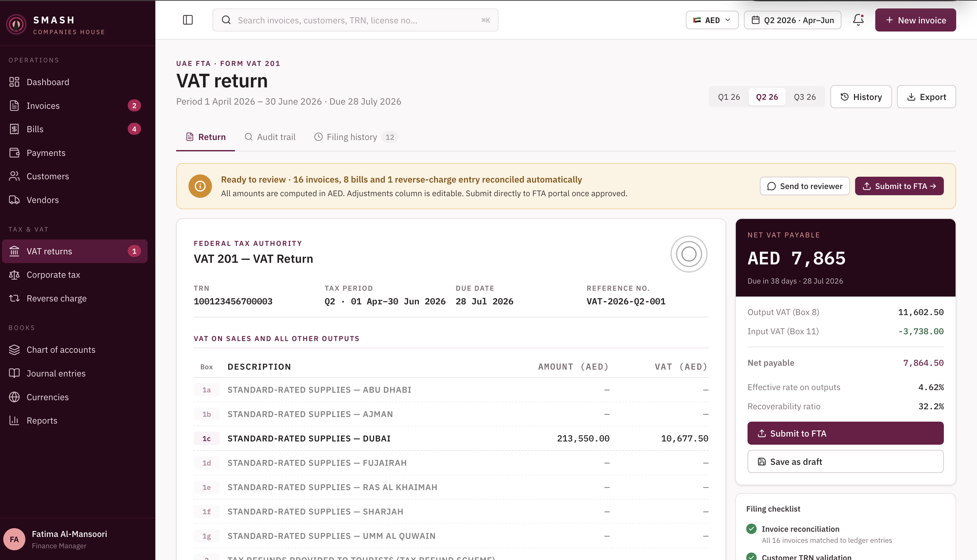Viewport: 977px width, 560px height.
Task: Click the FTA seal emblem
Action: click(x=689, y=254)
